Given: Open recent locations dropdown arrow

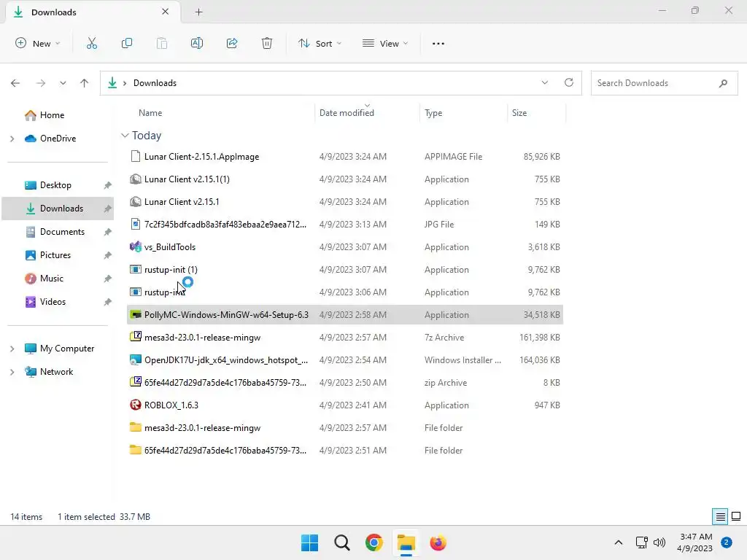Looking at the screenshot, I should pos(63,83).
